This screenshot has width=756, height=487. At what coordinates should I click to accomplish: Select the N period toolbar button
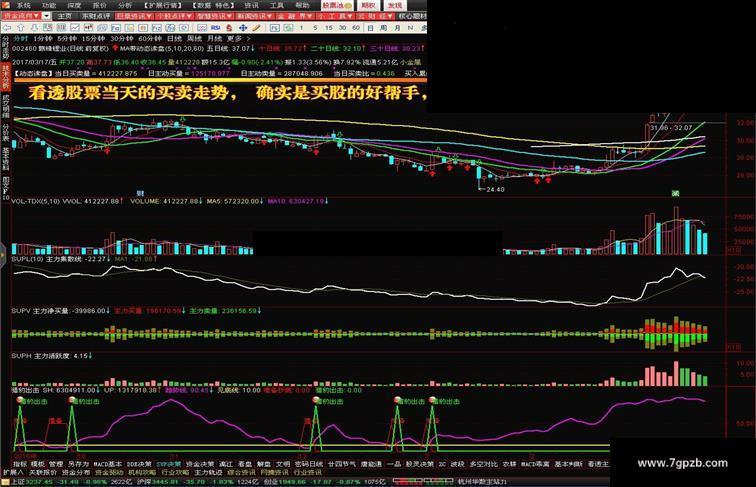click(410, 28)
